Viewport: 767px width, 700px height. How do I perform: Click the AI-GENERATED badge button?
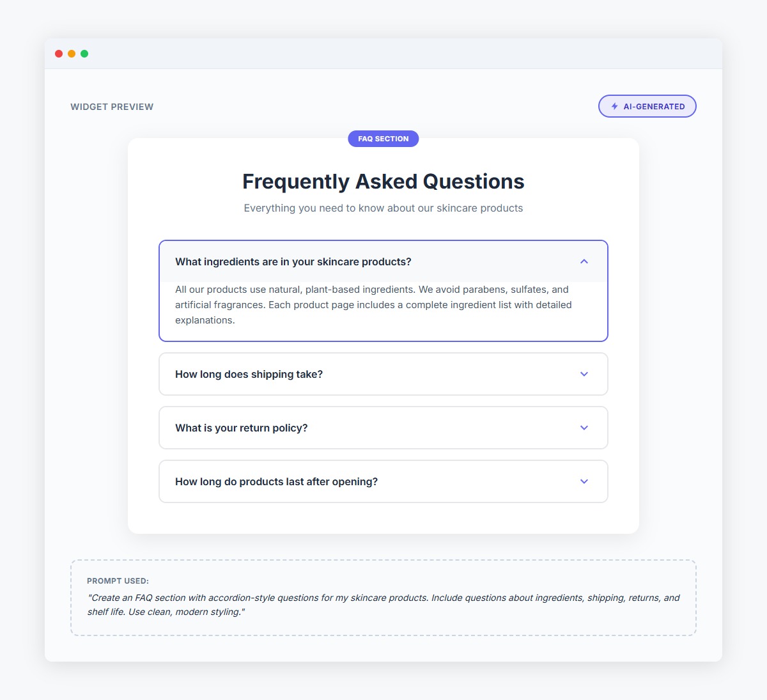647,106
